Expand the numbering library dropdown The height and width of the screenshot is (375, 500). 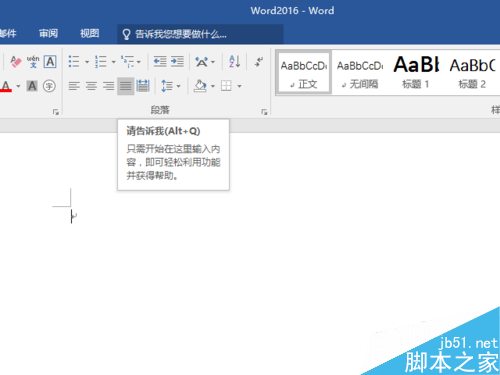(113, 62)
